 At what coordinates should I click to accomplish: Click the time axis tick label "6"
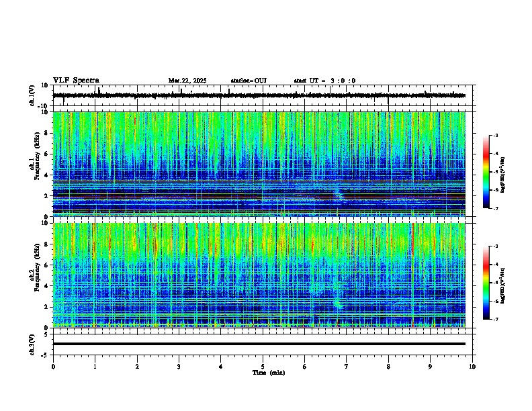click(x=305, y=367)
